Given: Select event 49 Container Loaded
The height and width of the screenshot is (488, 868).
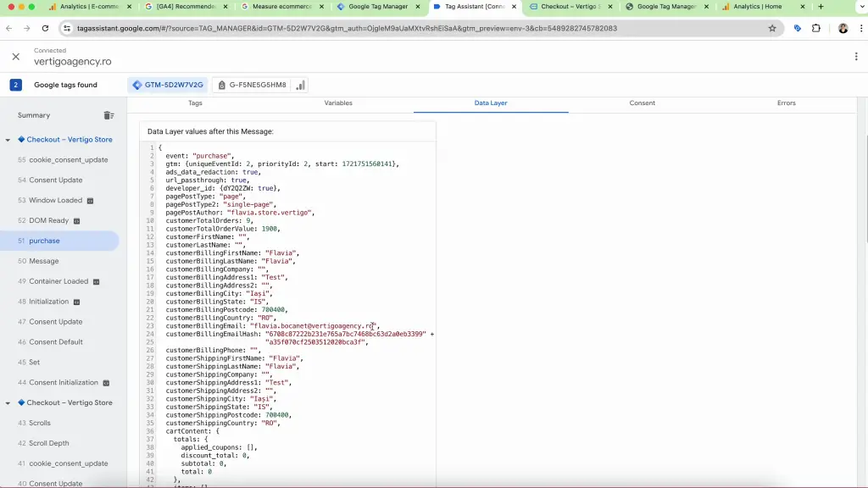Looking at the screenshot, I should pos(58,281).
